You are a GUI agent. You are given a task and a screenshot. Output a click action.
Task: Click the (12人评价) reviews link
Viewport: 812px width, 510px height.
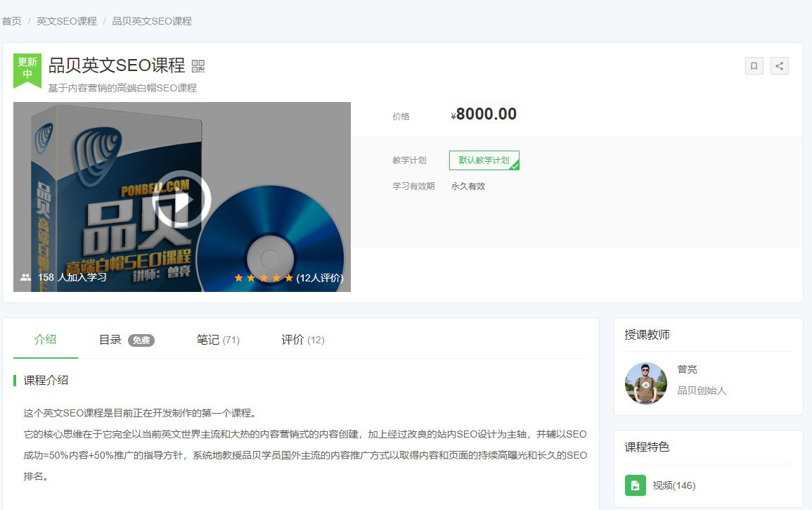[320, 278]
